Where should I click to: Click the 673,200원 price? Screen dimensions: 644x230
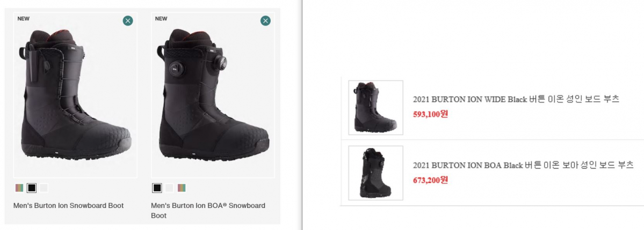[x=430, y=180]
